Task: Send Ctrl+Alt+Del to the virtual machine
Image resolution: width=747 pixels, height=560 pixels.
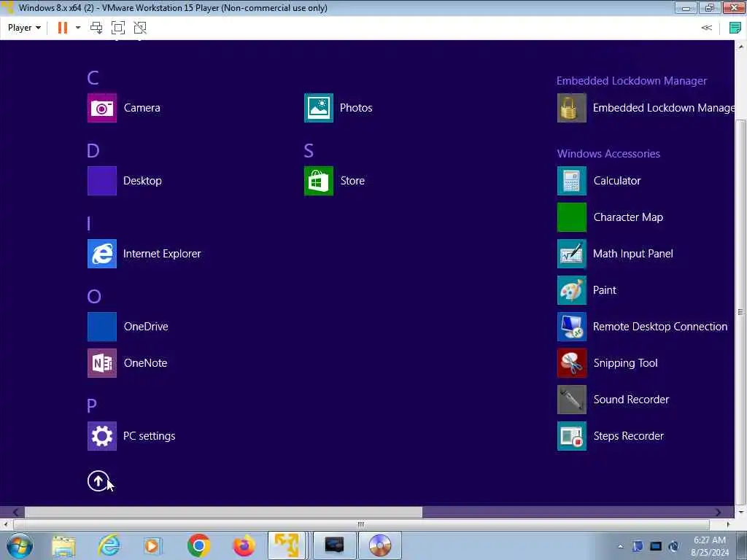Action: pos(96,28)
